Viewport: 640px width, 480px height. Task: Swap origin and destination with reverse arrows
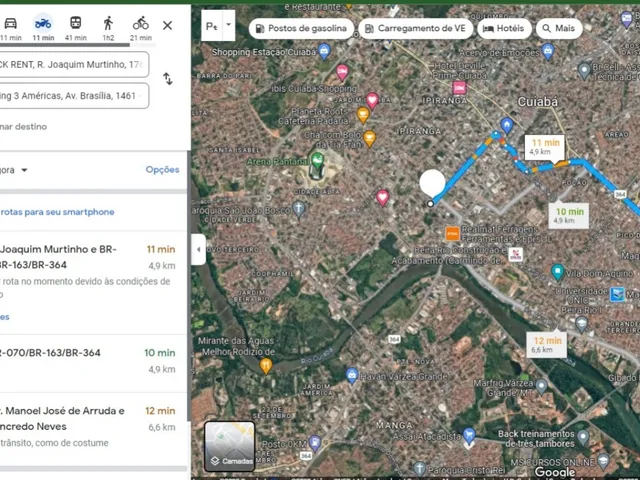pos(168,78)
